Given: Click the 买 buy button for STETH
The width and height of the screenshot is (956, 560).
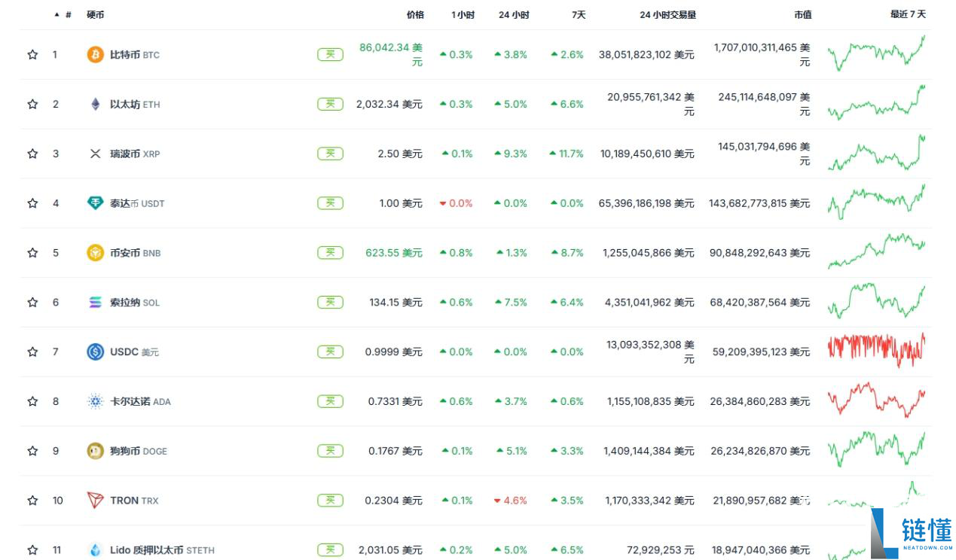Looking at the screenshot, I should (330, 550).
